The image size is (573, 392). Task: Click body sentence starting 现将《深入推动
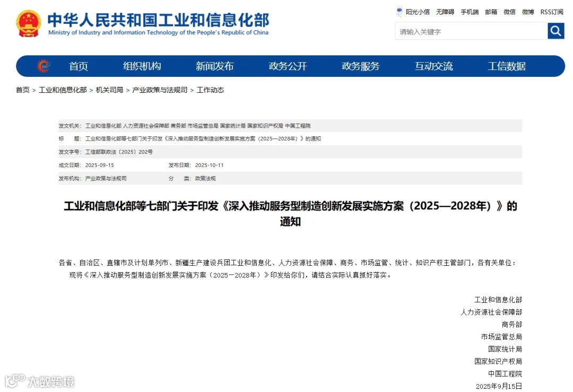click(x=231, y=275)
